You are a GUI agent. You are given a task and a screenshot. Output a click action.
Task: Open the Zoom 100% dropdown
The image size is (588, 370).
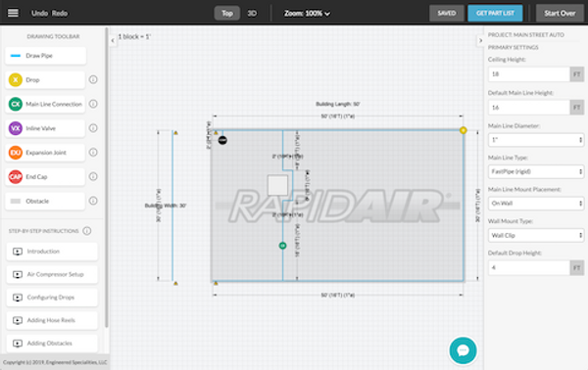point(307,14)
